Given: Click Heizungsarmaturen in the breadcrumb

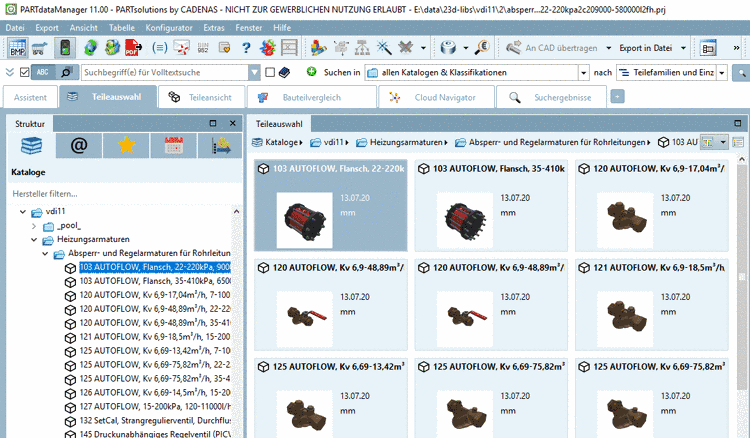Looking at the screenshot, I should tap(406, 142).
